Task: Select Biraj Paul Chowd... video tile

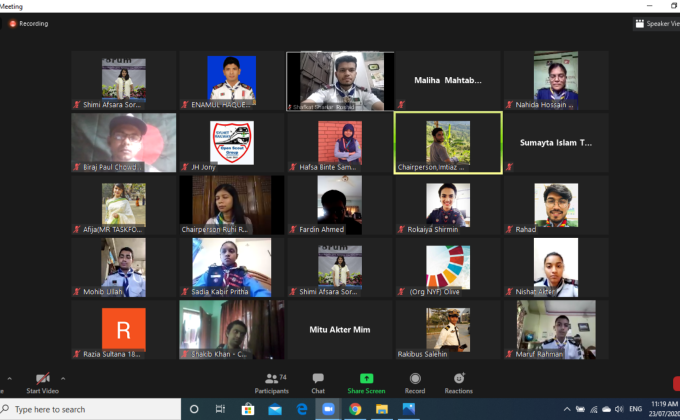Action: click(124, 143)
